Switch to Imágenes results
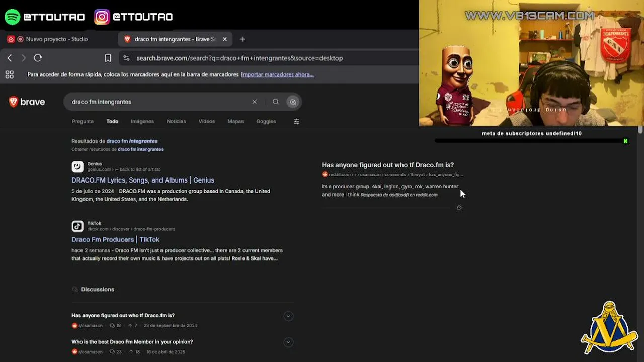The width and height of the screenshot is (644, 362). [142, 121]
